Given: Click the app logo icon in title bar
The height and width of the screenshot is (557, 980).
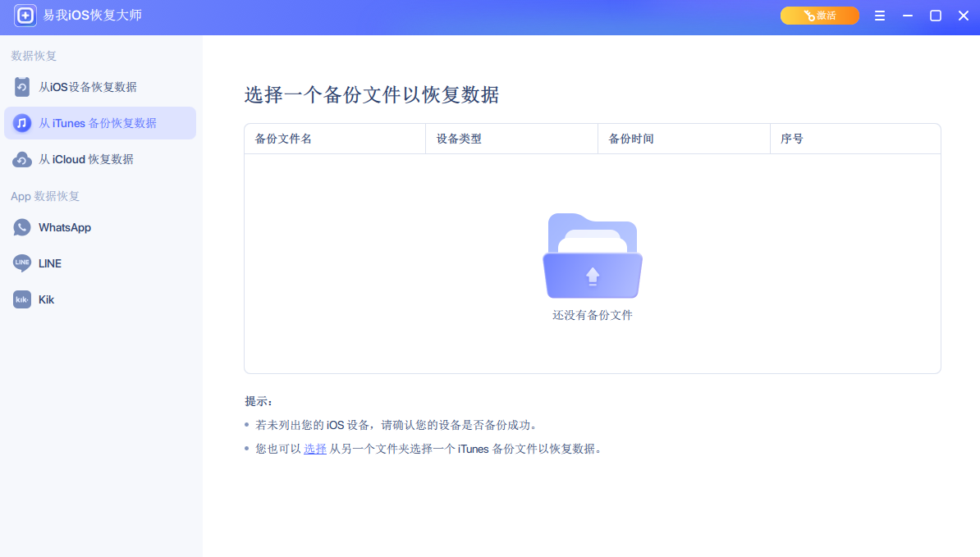Looking at the screenshot, I should coord(25,16).
